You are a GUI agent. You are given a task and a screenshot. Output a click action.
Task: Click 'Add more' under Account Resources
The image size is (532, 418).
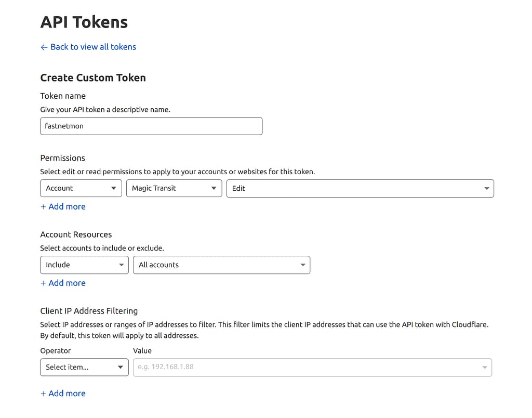tap(63, 283)
